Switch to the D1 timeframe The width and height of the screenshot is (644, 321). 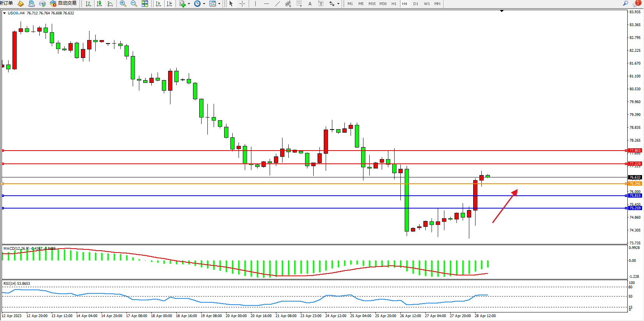(x=416, y=4)
